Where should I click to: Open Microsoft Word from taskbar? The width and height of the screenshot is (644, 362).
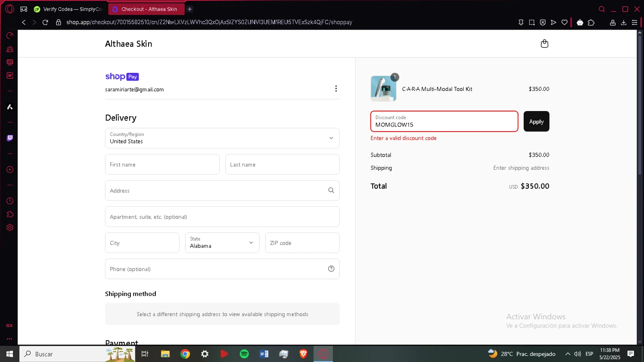point(264,354)
